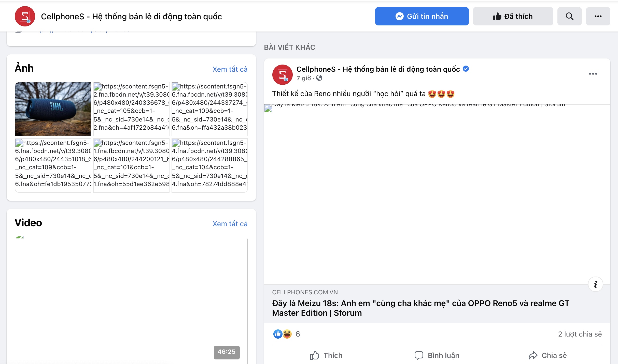Open the post's three-dots options menu
Image resolution: width=618 pixels, height=364 pixels.
click(x=593, y=74)
